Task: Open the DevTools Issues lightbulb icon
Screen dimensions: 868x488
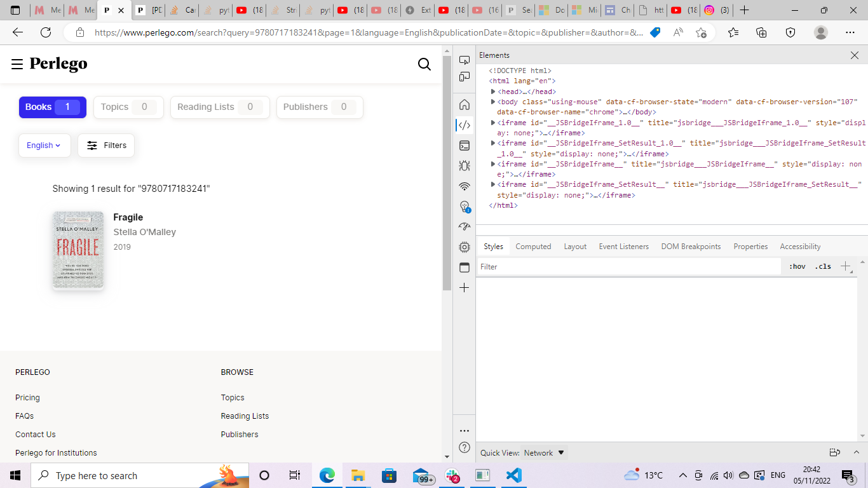Action: coord(465,207)
